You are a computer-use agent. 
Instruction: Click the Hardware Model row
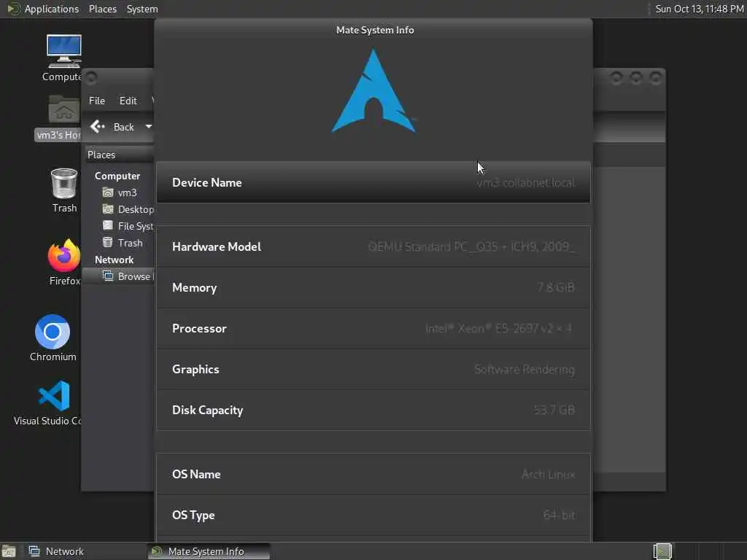click(x=373, y=246)
